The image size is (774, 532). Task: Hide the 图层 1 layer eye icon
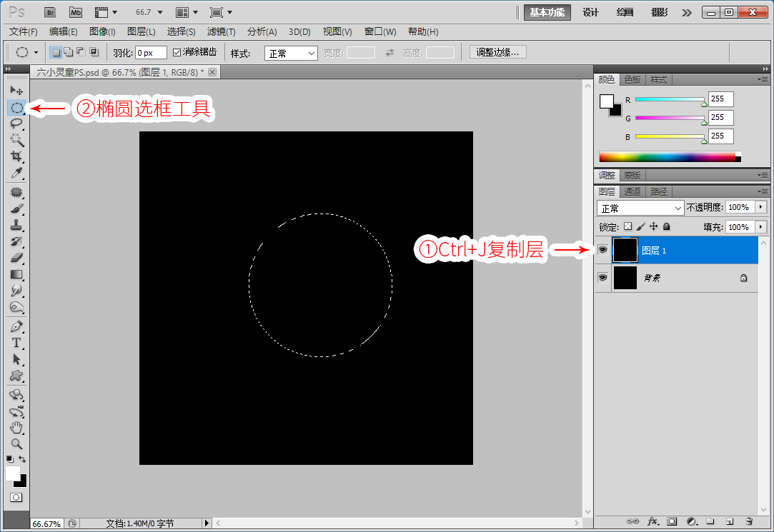(x=602, y=250)
